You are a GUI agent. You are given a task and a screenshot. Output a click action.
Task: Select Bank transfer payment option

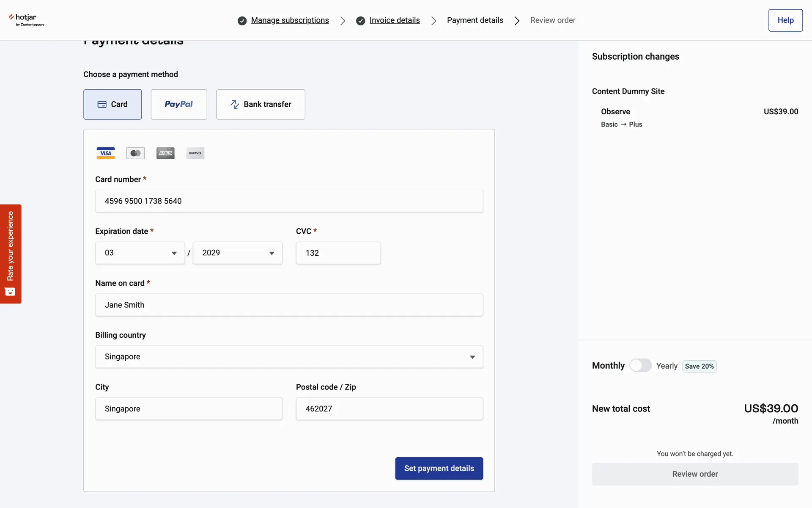pyautogui.click(x=261, y=104)
